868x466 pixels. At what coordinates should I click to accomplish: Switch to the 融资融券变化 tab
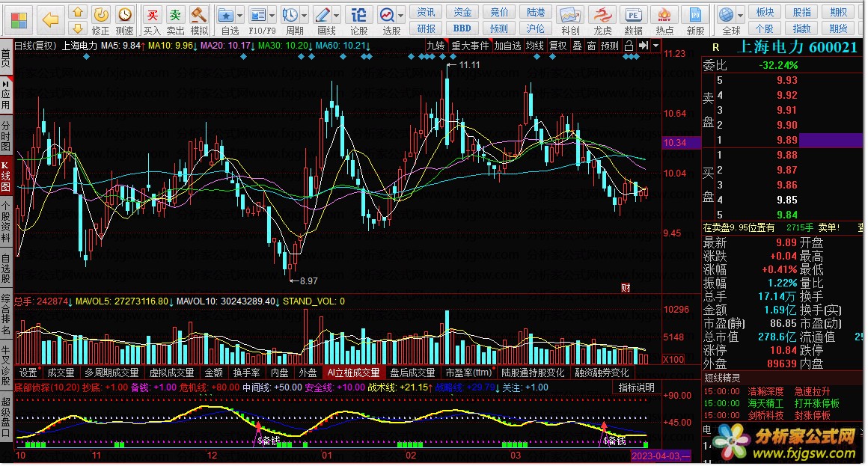click(602, 373)
